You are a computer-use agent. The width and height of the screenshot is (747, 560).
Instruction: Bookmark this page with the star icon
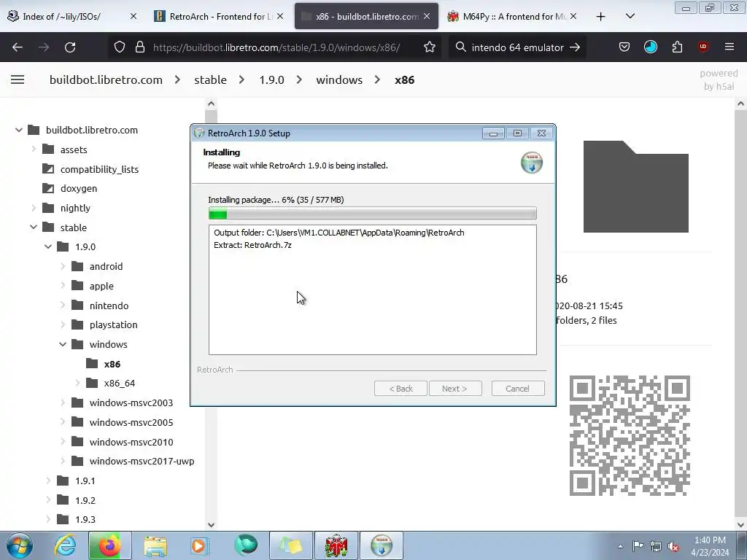pyautogui.click(x=429, y=47)
